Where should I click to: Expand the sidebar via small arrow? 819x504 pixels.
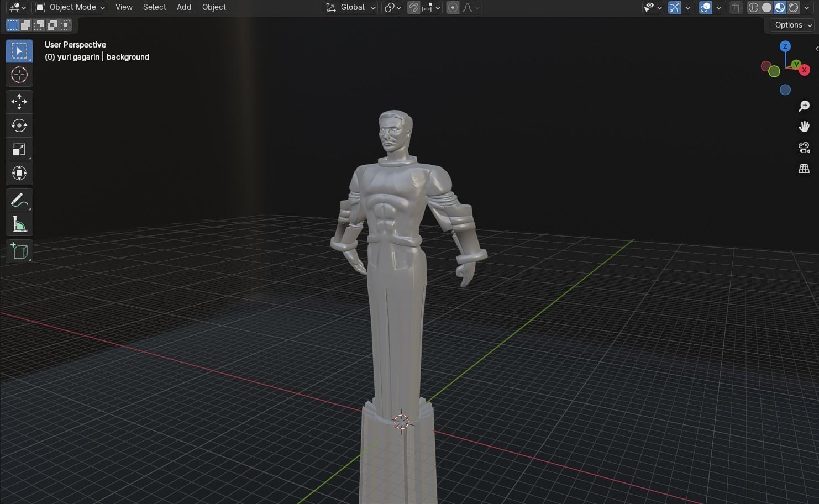pyautogui.click(x=817, y=49)
